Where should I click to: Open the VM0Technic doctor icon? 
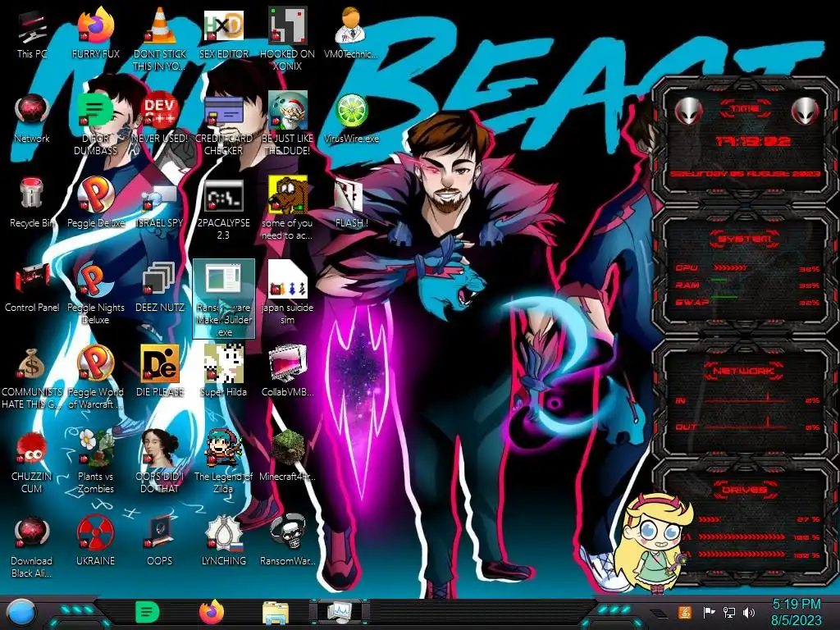pyautogui.click(x=351, y=25)
